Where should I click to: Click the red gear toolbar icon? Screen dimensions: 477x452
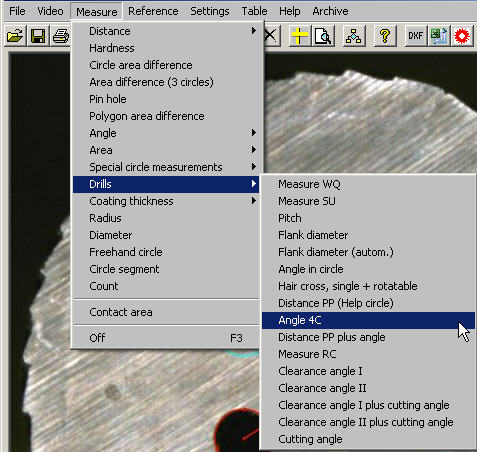tap(462, 36)
